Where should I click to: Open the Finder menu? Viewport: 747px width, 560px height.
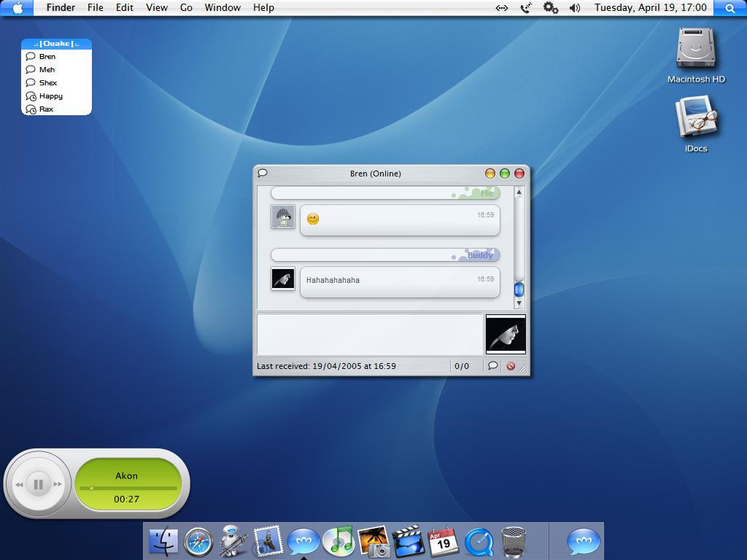[x=61, y=7]
